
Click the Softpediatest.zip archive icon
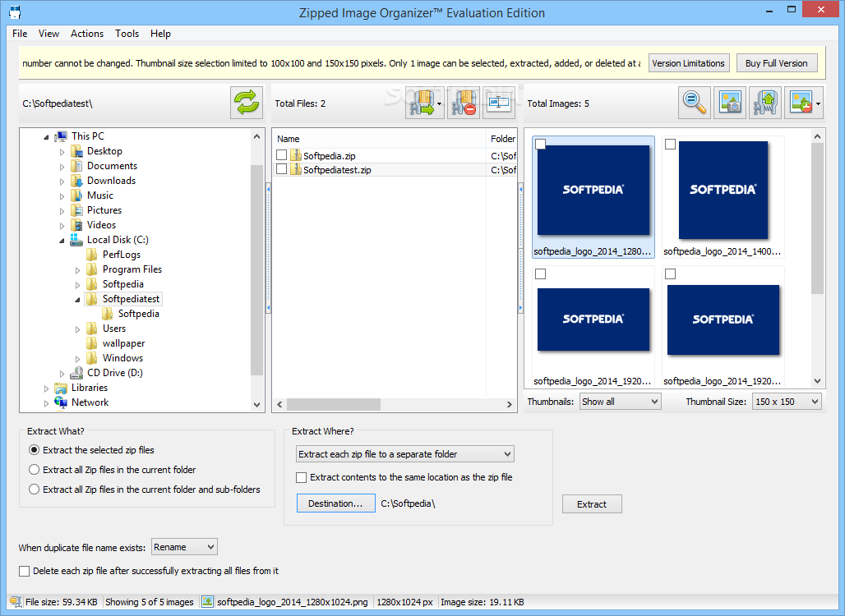pos(295,170)
